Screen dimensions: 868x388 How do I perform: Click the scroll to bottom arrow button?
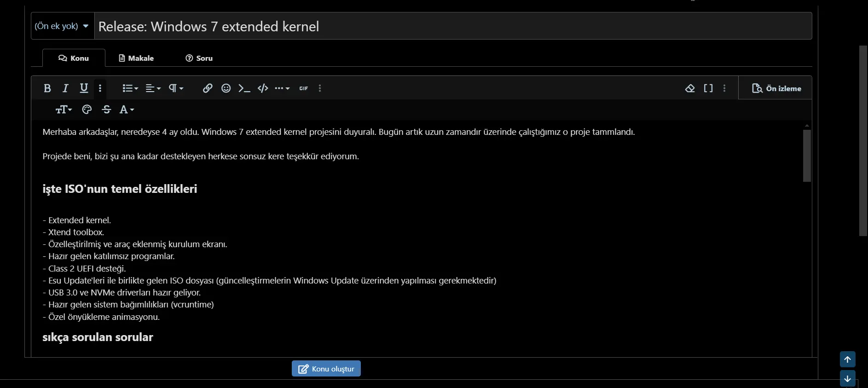coord(847,379)
